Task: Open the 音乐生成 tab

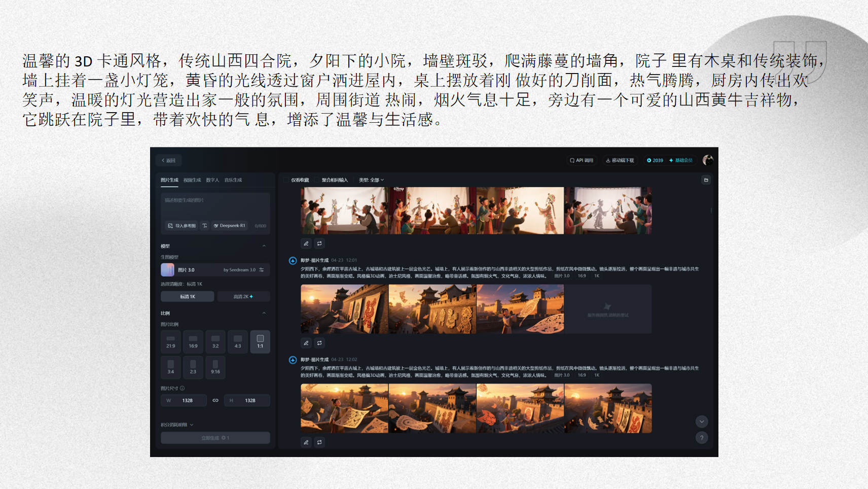Action: 233,180
